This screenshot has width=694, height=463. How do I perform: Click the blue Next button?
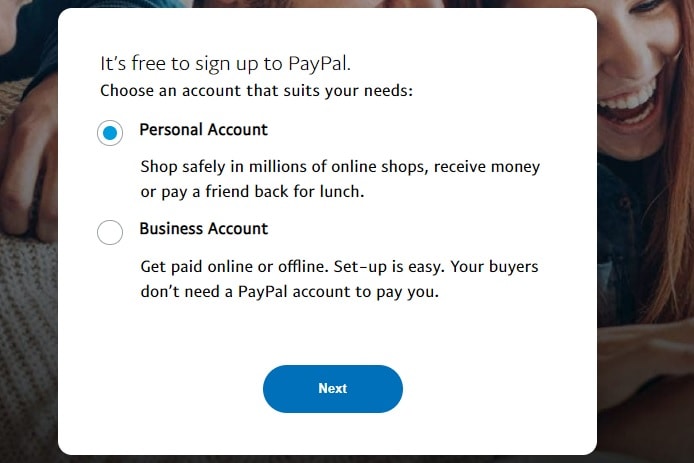tap(333, 389)
